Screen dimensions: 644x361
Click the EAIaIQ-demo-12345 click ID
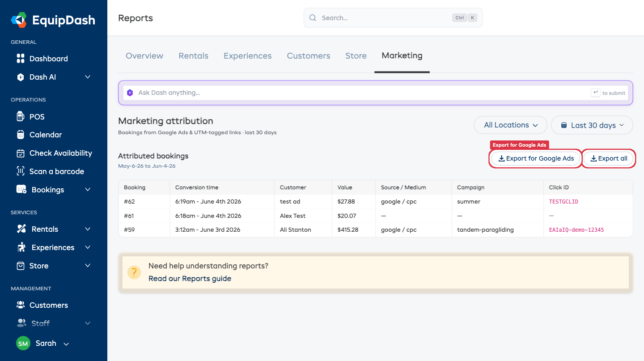pyautogui.click(x=576, y=230)
